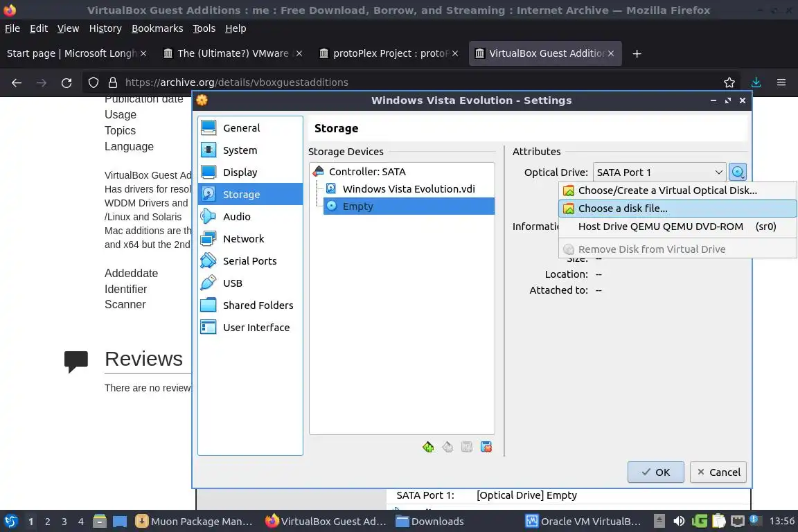
Task: Select Controller: SATA in storage tree
Action: [402, 172]
